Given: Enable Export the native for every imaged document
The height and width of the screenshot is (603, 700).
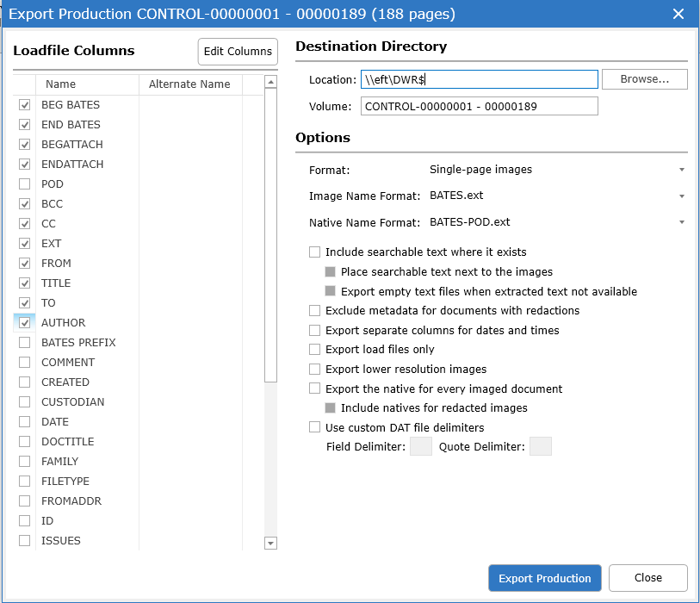Looking at the screenshot, I should click(x=315, y=389).
